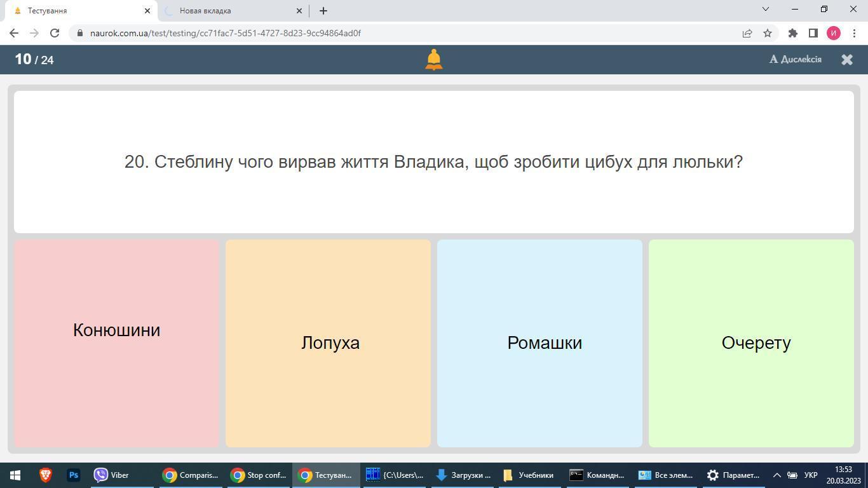
Task: Select the answer Конюшини
Action: tap(116, 343)
